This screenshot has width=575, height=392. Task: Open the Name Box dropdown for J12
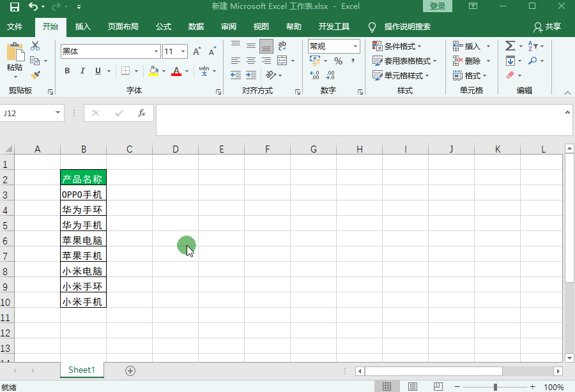[x=57, y=113]
